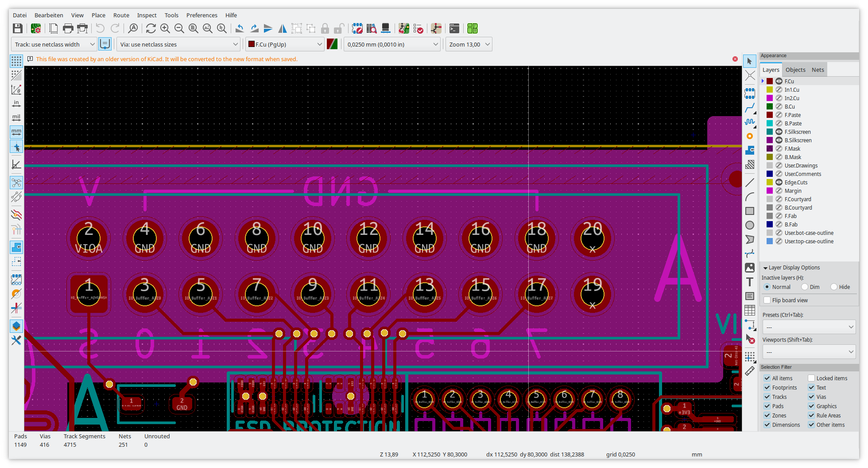Image resolution: width=868 pixels, height=468 pixels.
Task: Select the Draw Rectangle tool
Action: point(750,211)
